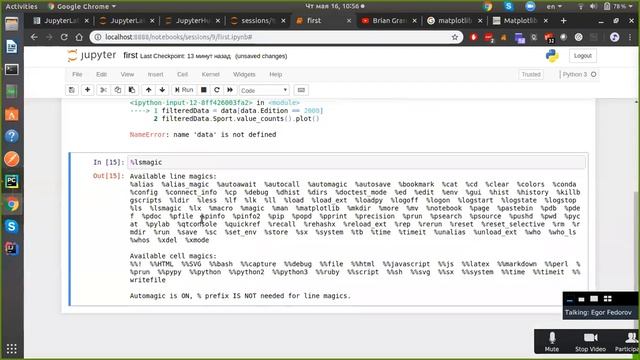
Task: Go forward in browser history
Action: pos(49,37)
